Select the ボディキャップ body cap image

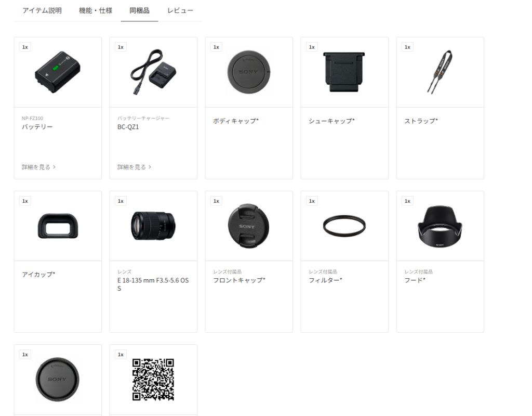[x=249, y=72]
